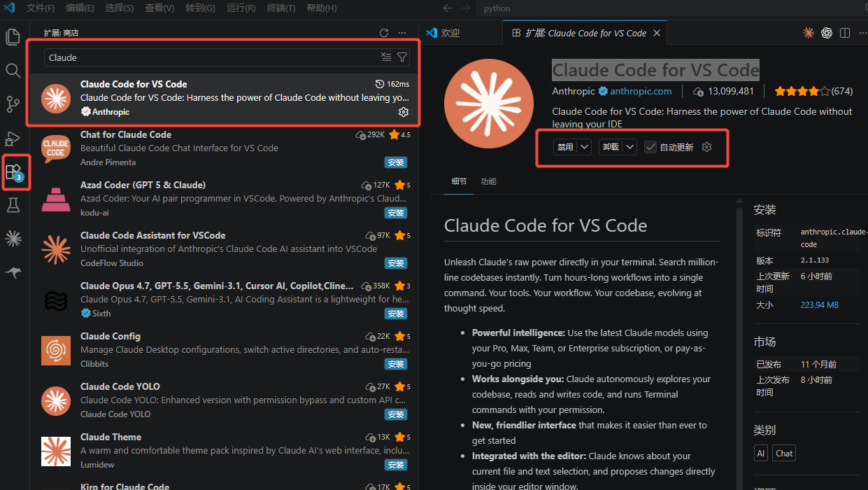This screenshot has height=490, width=868.
Task: Open the 帮助(H) menu
Action: pyautogui.click(x=322, y=8)
